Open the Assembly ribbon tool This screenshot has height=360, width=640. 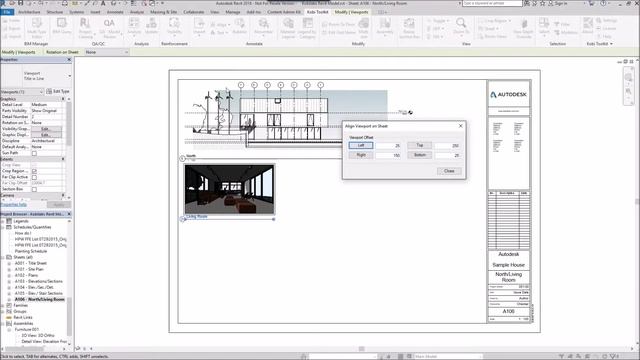tap(384, 26)
